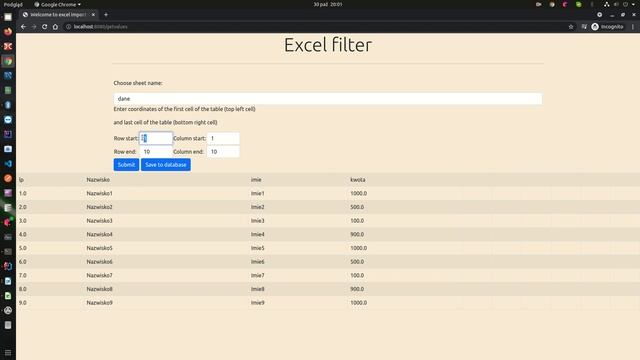Open a new browser tab with plus
Image resolution: width=640 pixels, height=360 pixels.
[106, 15]
